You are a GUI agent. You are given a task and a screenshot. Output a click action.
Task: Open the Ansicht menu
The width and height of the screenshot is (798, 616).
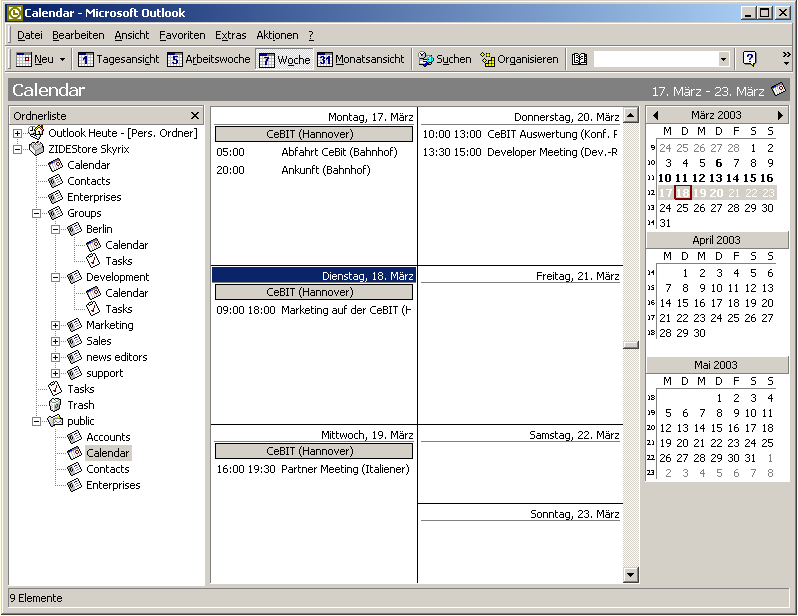(132, 35)
